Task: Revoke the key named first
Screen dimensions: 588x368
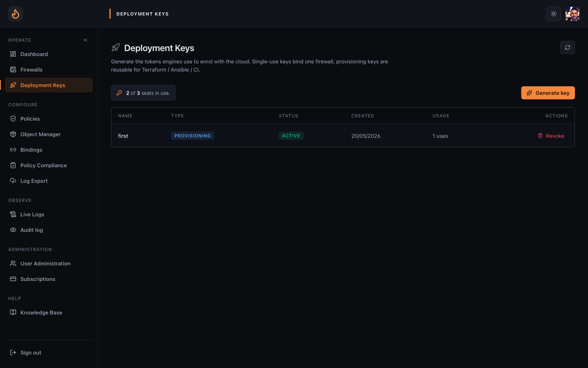Action: point(551,136)
